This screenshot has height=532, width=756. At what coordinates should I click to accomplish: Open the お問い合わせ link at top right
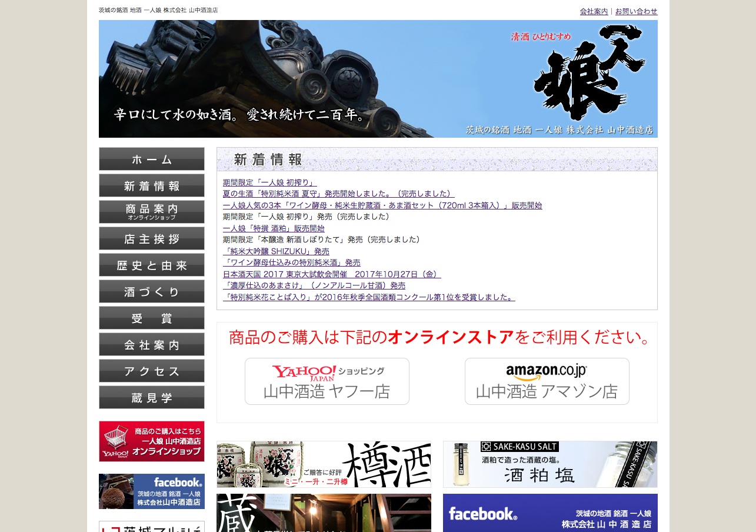pos(635,11)
